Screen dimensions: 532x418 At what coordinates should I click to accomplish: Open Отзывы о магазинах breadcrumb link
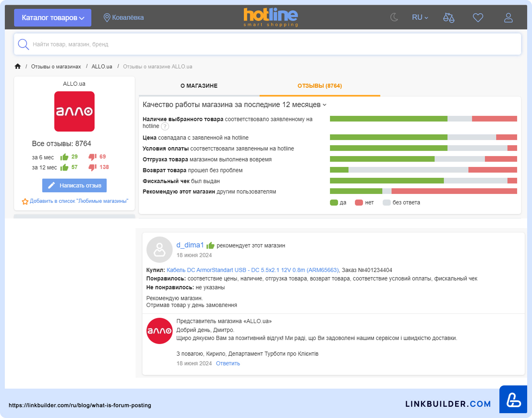tap(56, 67)
